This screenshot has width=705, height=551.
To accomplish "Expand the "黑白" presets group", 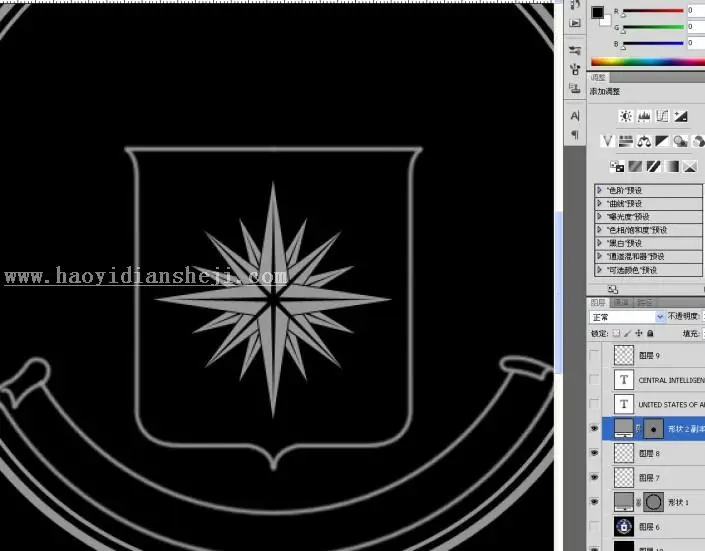I will (599, 243).
